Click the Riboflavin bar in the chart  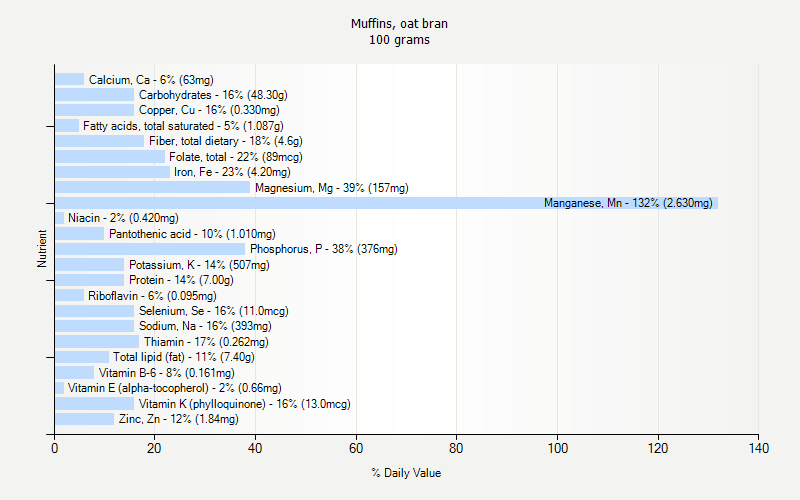click(x=69, y=295)
